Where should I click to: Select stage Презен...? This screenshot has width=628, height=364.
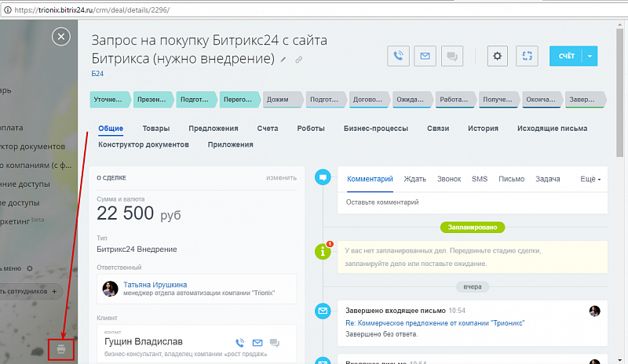pyautogui.click(x=153, y=100)
